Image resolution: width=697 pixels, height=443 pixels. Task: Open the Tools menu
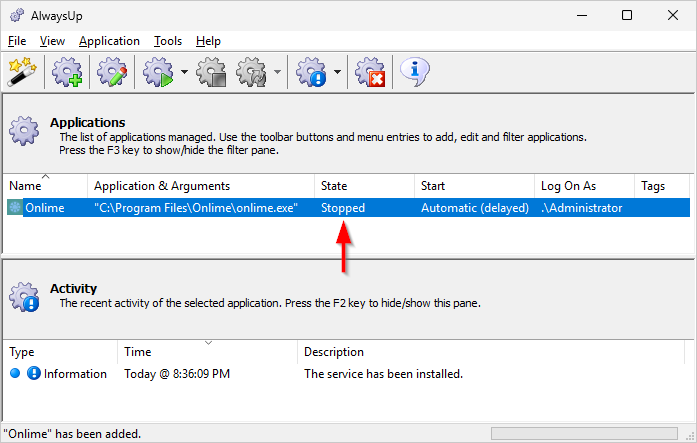pos(168,41)
